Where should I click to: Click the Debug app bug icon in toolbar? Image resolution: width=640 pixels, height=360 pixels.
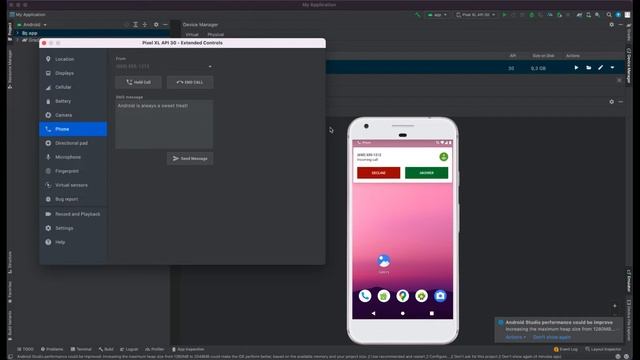531,15
